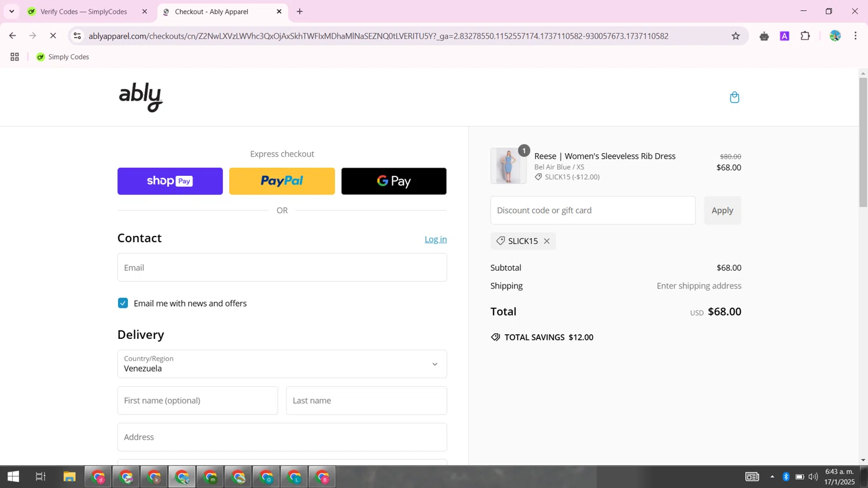Show hidden system tray icons
Image resolution: width=868 pixels, height=488 pixels.
[772, 477]
